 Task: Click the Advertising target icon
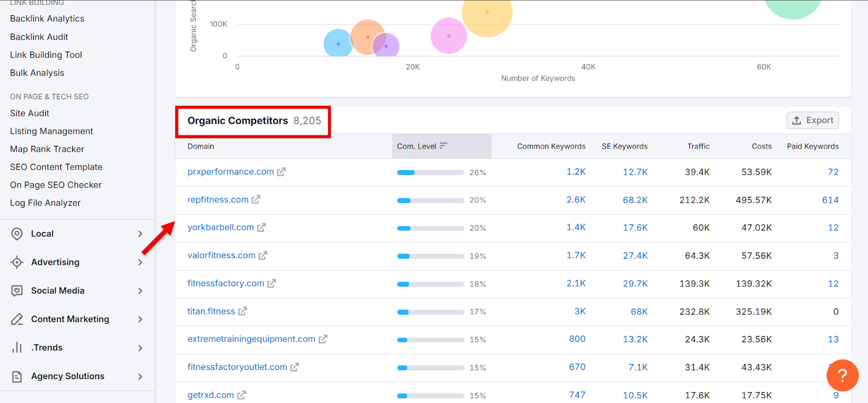(x=17, y=263)
